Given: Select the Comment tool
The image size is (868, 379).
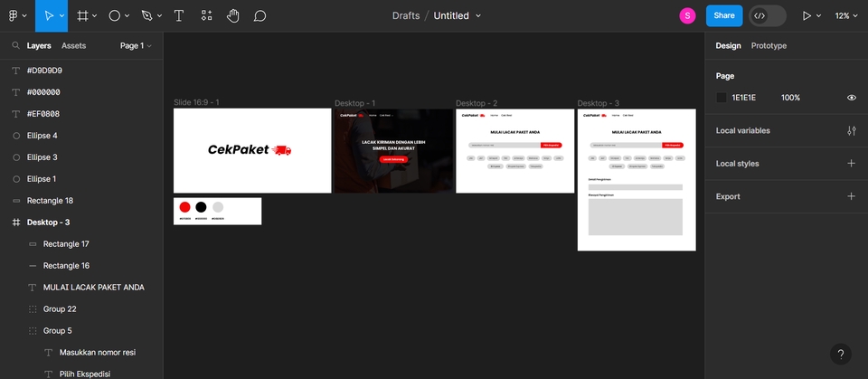Looking at the screenshot, I should tap(259, 15).
